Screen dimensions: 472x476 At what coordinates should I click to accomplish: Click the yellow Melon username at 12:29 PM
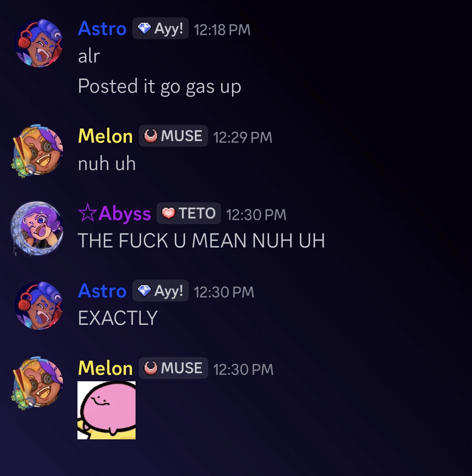tap(105, 136)
